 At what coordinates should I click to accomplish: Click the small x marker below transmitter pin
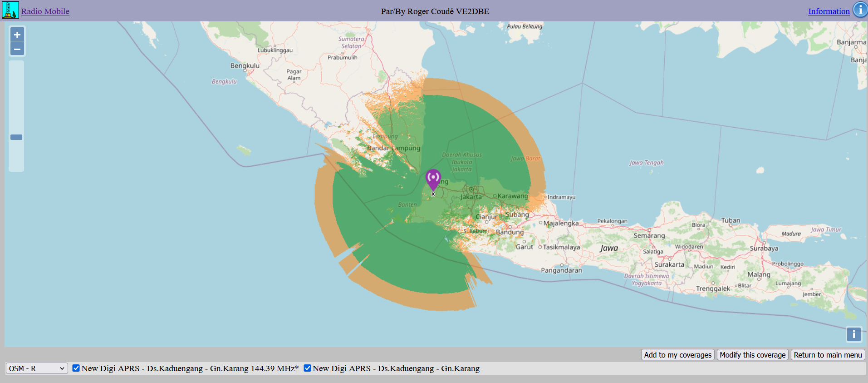pos(433,194)
